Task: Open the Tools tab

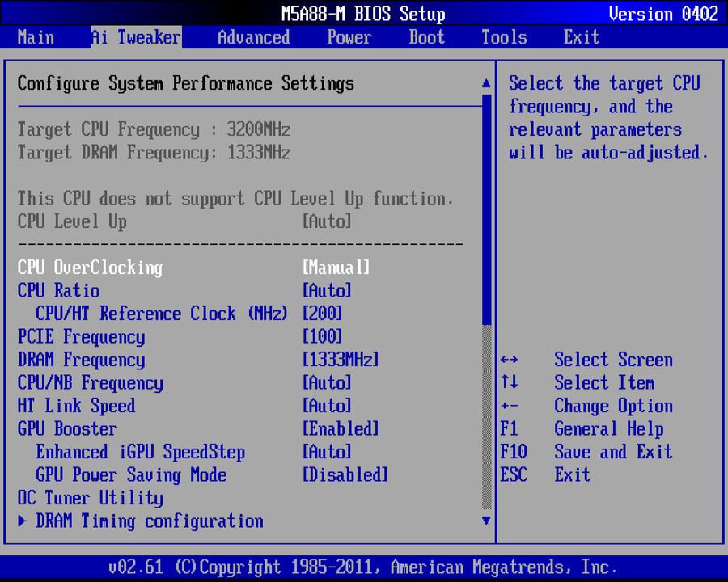Action: pyautogui.click(x=504, y=37)
